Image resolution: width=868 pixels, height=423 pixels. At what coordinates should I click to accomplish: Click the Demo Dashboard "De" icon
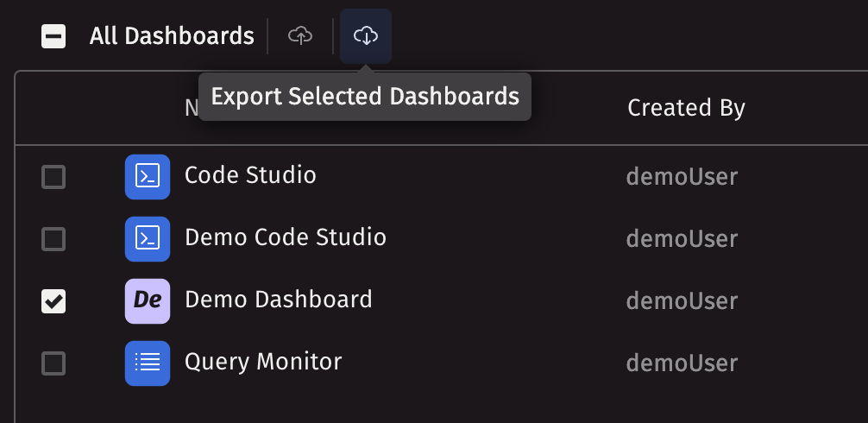148,300
